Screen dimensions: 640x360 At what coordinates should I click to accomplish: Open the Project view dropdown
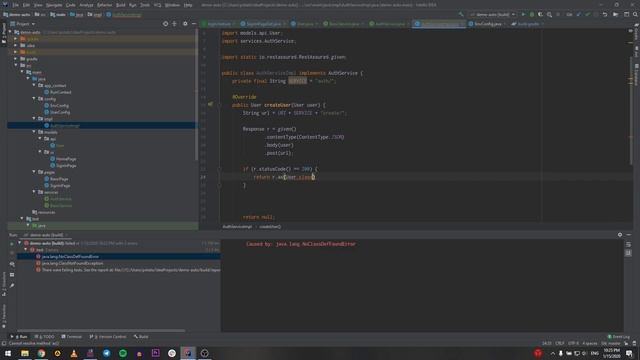(23, 24)
